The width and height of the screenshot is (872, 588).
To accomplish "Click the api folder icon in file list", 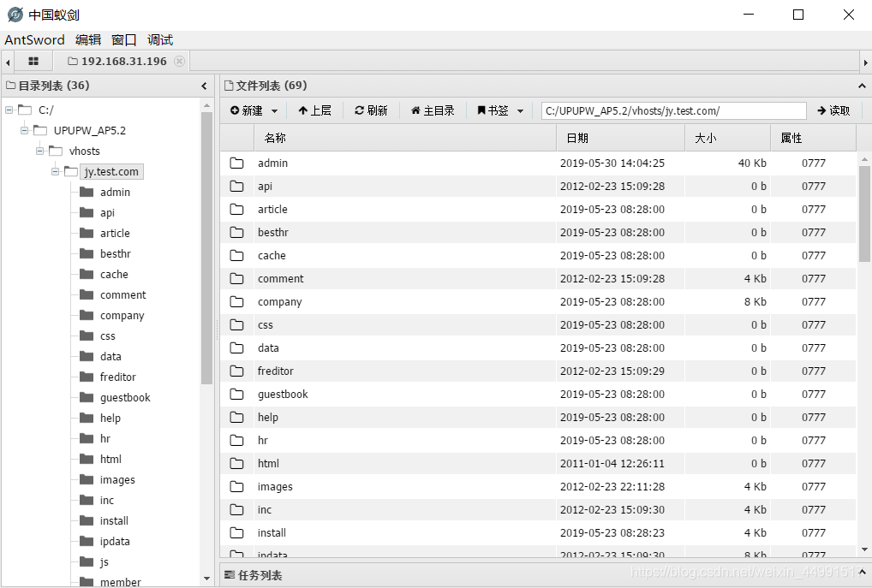I will pos(237,187).
